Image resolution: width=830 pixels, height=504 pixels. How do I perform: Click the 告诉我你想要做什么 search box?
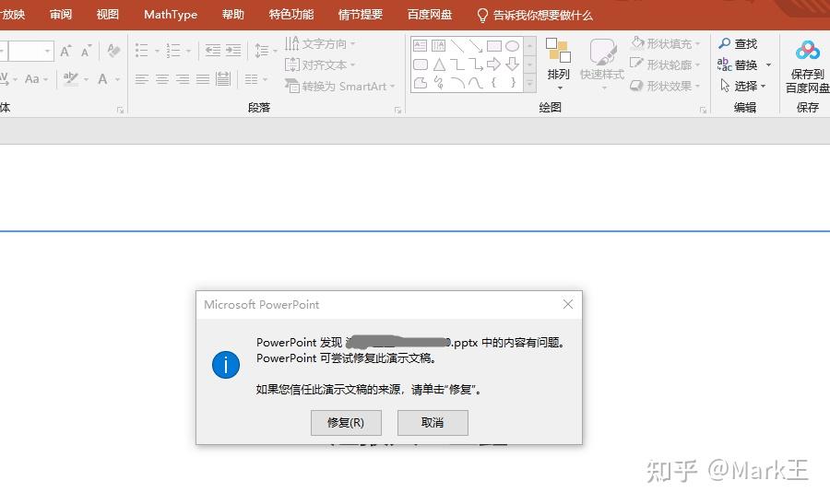click(x=535, y=16)
